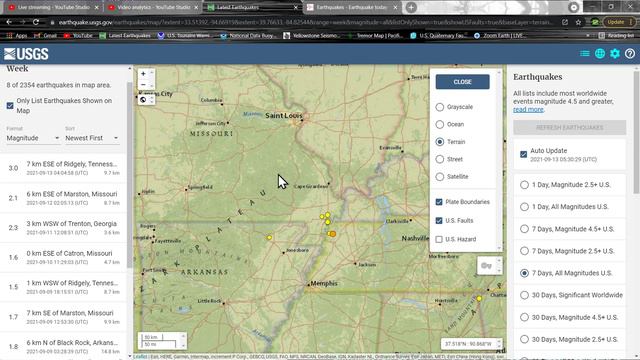640x360 pixels.
Task: Open the settings gear icon in header
Action: tap(615, 53)
